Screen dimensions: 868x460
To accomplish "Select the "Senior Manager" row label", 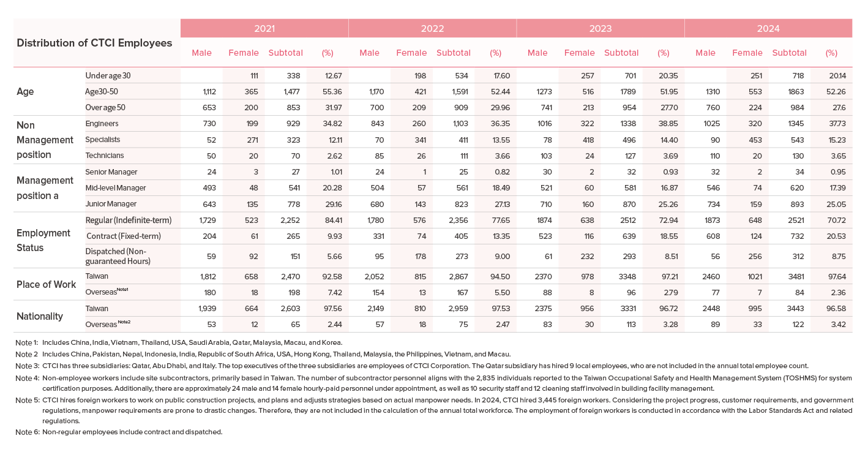I will [111, 172].
